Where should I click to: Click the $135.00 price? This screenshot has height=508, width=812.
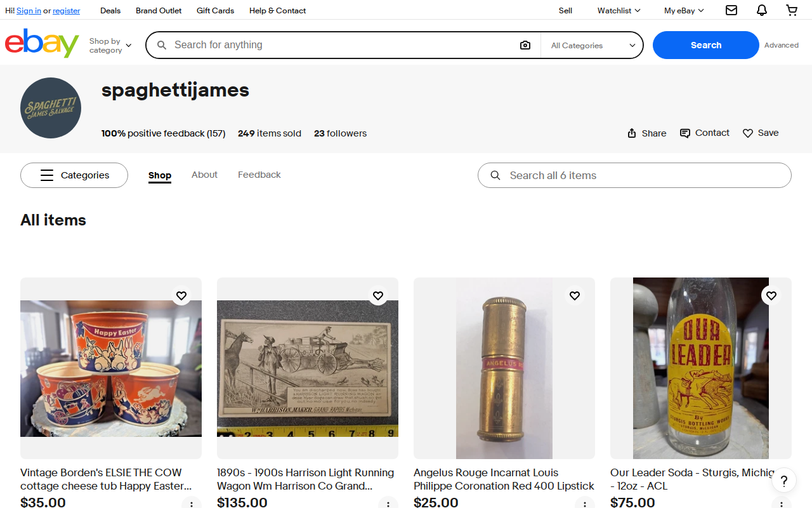point(242,502)
